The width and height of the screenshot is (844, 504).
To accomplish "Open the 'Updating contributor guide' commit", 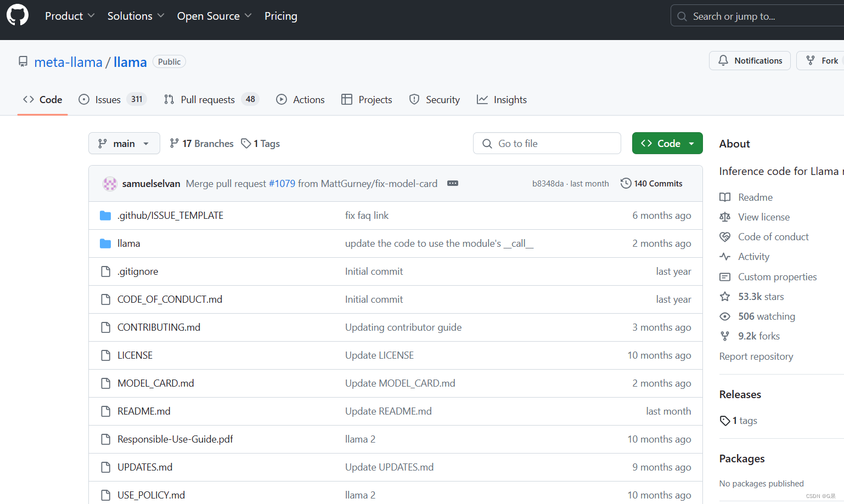I will tap(403, 327).
